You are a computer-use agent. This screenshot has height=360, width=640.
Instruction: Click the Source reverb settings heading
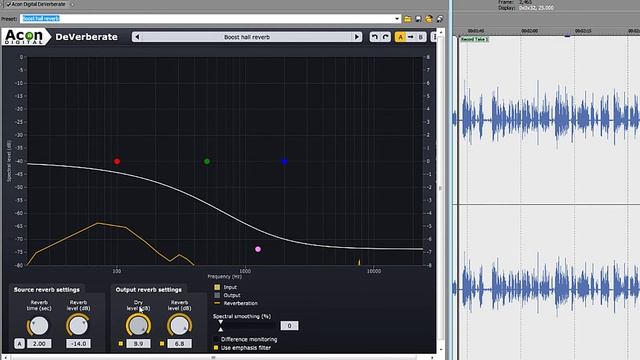(47, 289)
